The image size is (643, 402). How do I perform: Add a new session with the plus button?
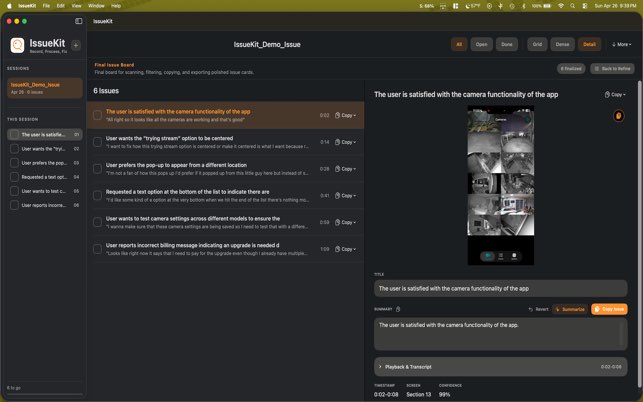(x=76, y=45)
